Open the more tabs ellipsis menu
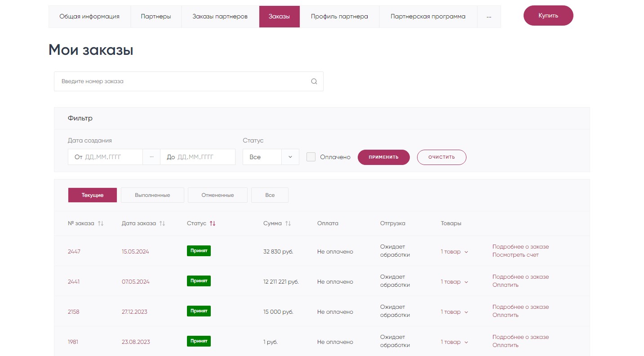The image size is (644, 356). 489,17
